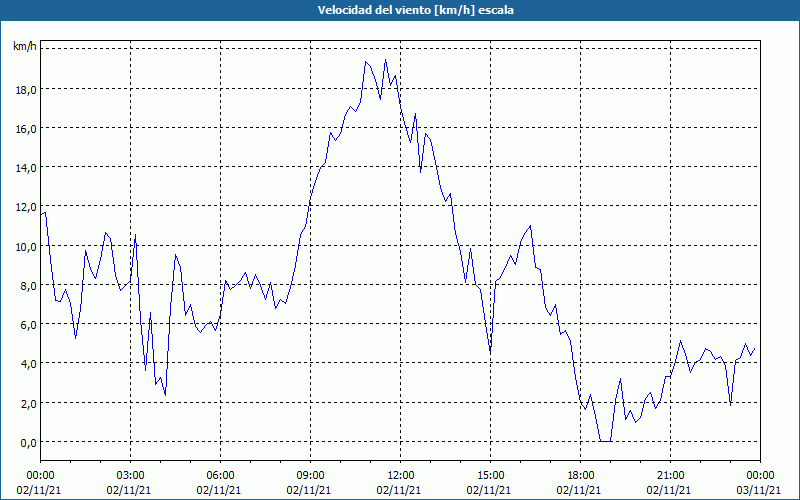This screenshot has width=800, height=500.
Task: Click the 03/11/21 date label
Action: pos(759,490)
